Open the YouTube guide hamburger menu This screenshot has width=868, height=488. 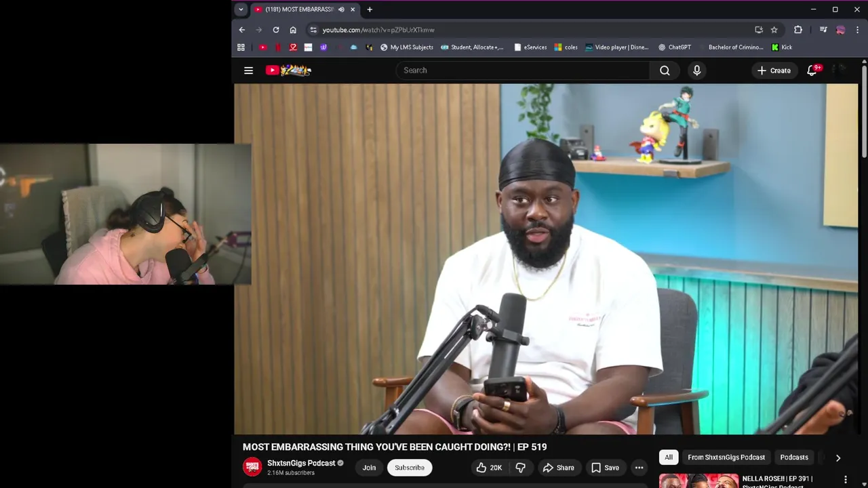click(x=249, y=70)
